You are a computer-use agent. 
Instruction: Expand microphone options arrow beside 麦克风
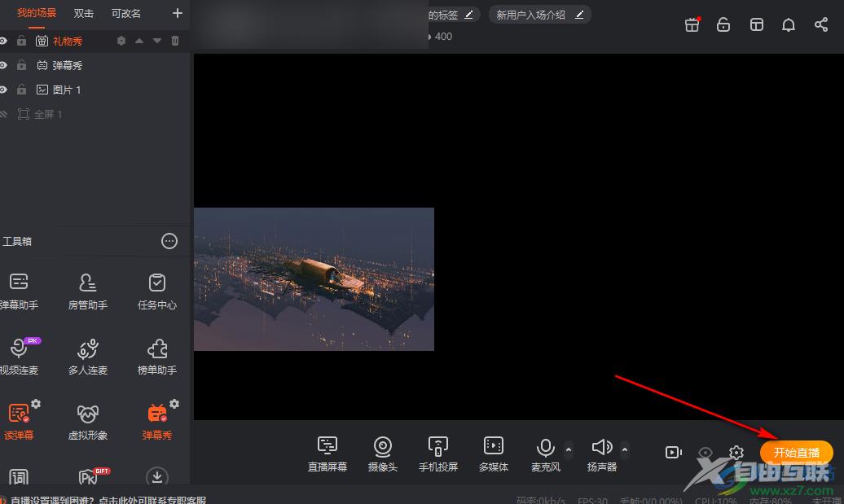569,449
